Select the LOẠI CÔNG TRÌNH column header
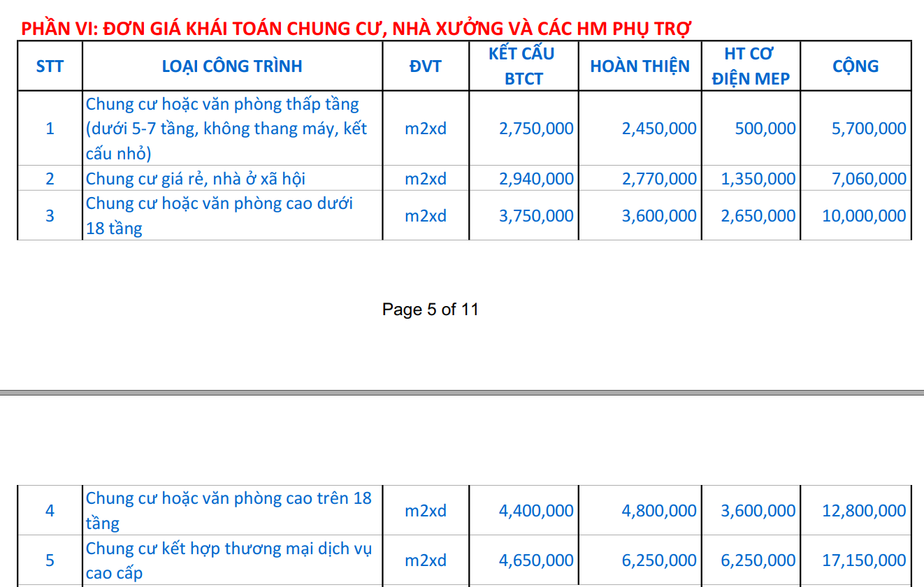 pos(232,66)
